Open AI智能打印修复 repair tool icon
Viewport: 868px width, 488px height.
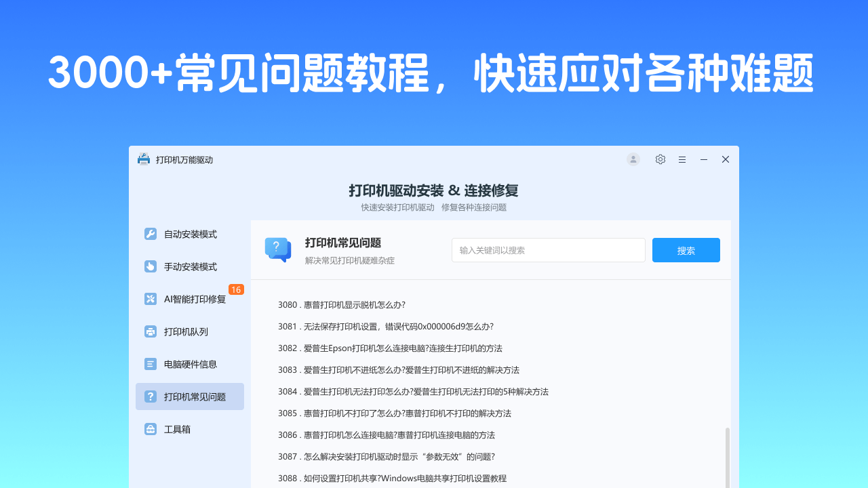pyautogui.click(x=150, y=299)
